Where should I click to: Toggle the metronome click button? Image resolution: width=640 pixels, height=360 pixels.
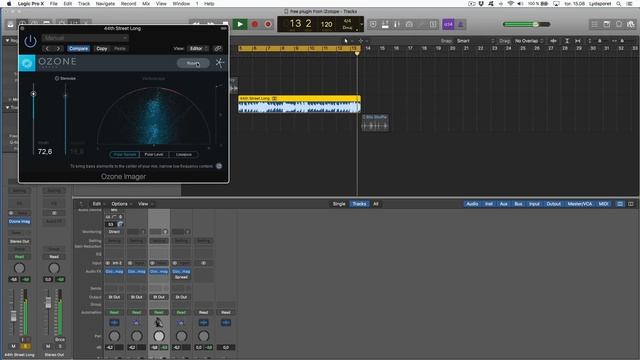click(461, 24)
